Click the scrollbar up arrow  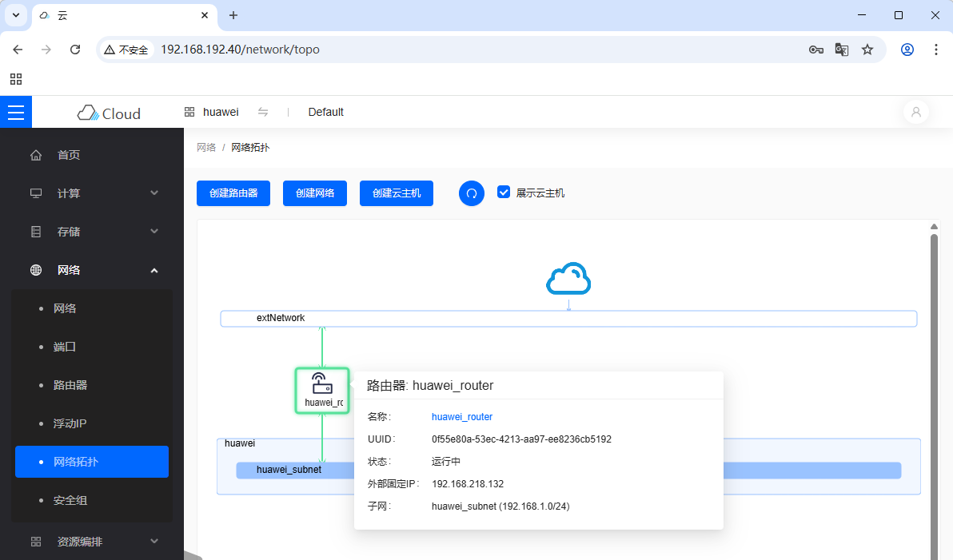pyautogui.click(x=934, y=227)
